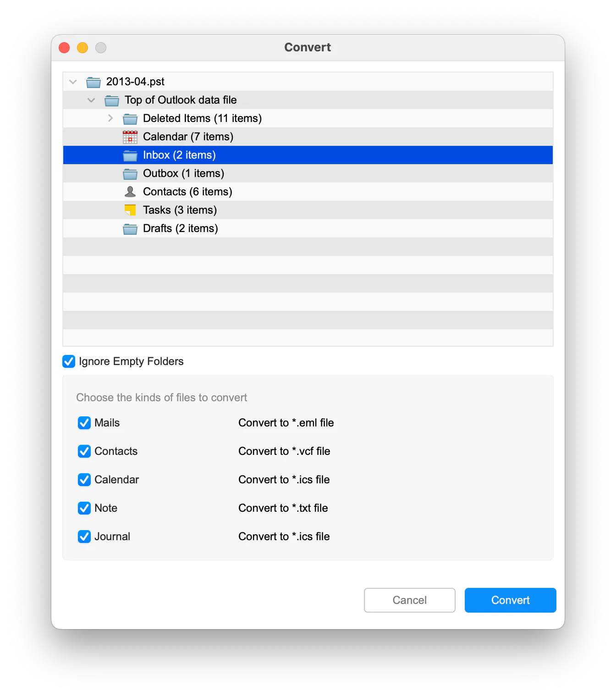Select Drafts (2 items) text
Viewport: 616px width, 697px height.
coord(180,228)
